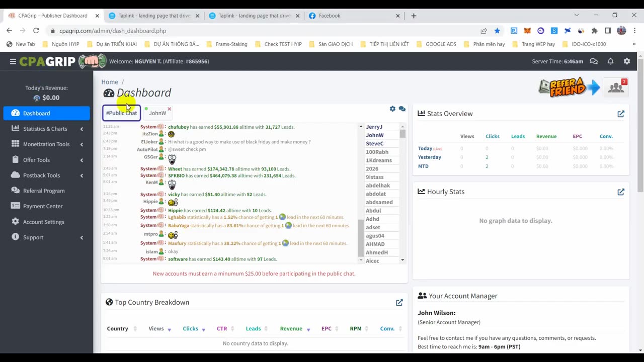This screenshot has width=644, height=362.
Task: Open Dashboard in the sidebar
Action: pyautogui.click(x=46, y=113)
